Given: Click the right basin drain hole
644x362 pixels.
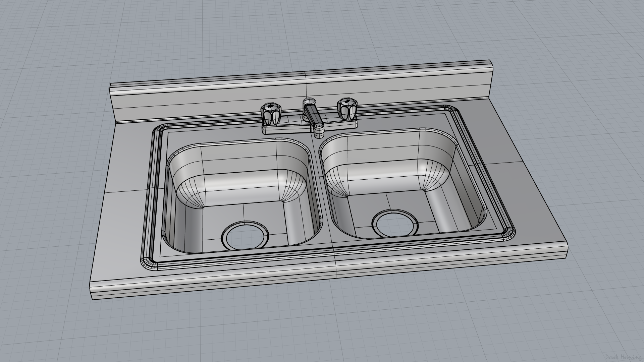Looking at the screenshot, I should coord(395,224).
